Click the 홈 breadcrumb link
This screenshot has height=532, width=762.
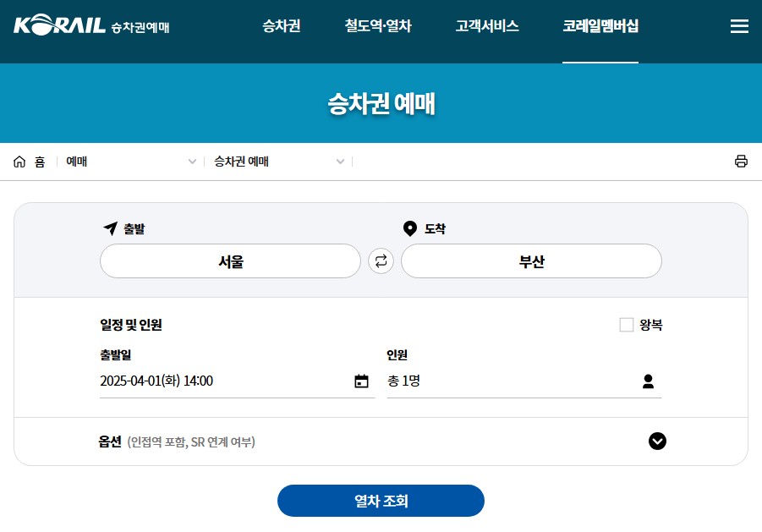[x=38, y=161]
